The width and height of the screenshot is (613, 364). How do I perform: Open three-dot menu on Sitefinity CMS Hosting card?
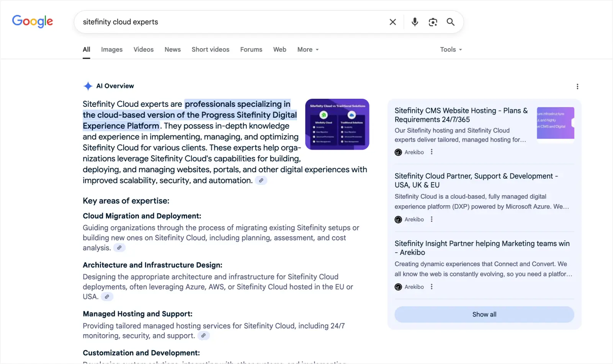(x=432, y=152)
